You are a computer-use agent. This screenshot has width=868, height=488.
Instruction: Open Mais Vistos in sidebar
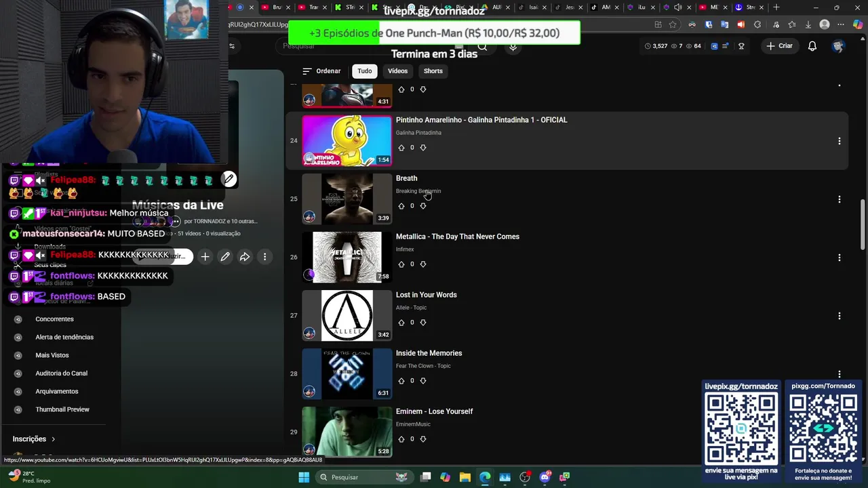(x=52, y=355)
